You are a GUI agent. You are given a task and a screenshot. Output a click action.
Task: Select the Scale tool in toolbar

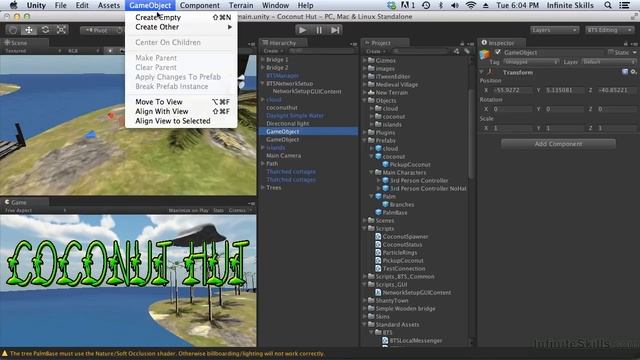click(61, 30)
